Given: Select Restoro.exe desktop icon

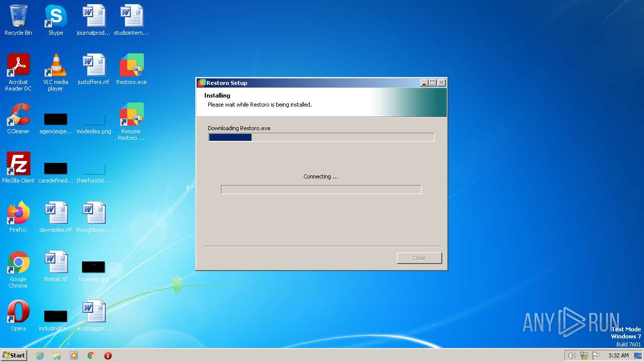Looking at the screenshot, I should point(131,69).
